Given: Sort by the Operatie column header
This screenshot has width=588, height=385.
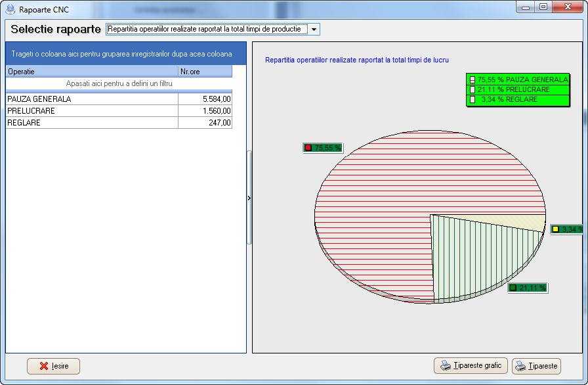Looking at the screenshot, I should tap(92, 71).
